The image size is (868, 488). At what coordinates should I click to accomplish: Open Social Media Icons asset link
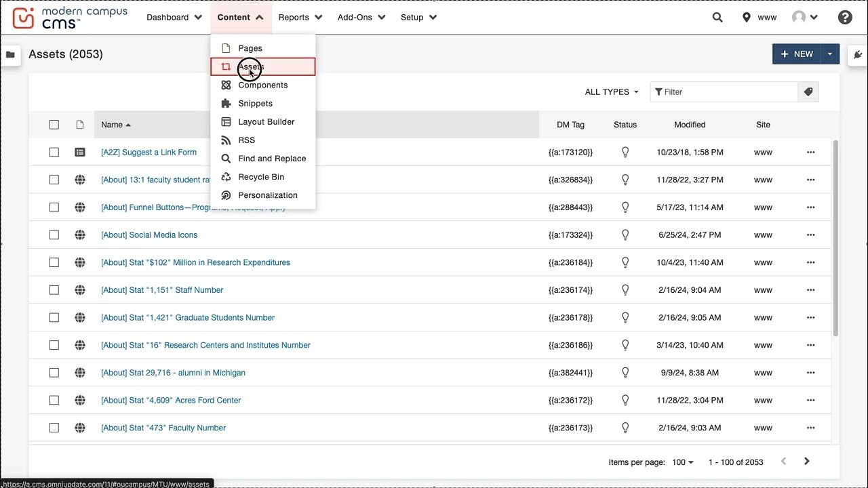149,235
